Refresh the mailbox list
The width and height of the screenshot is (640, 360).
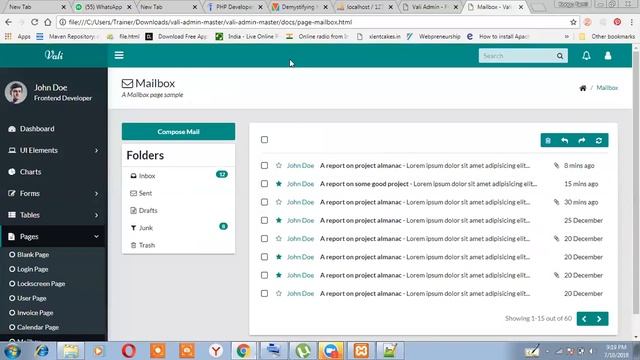599,140
